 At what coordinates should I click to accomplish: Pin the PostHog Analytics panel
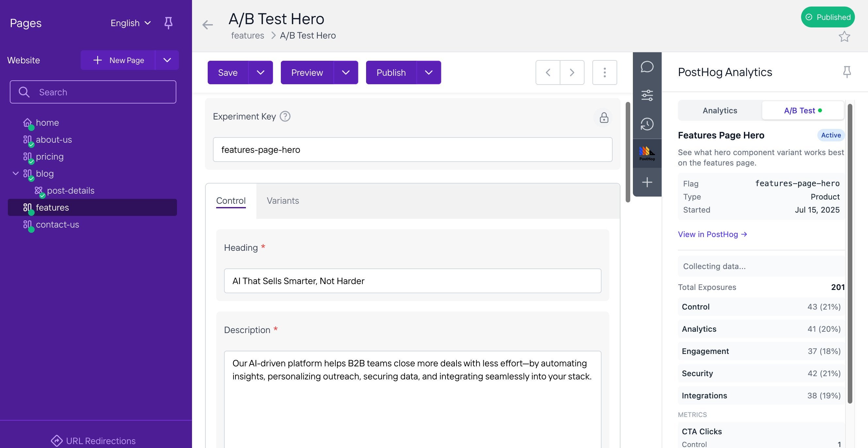point(847,72)
